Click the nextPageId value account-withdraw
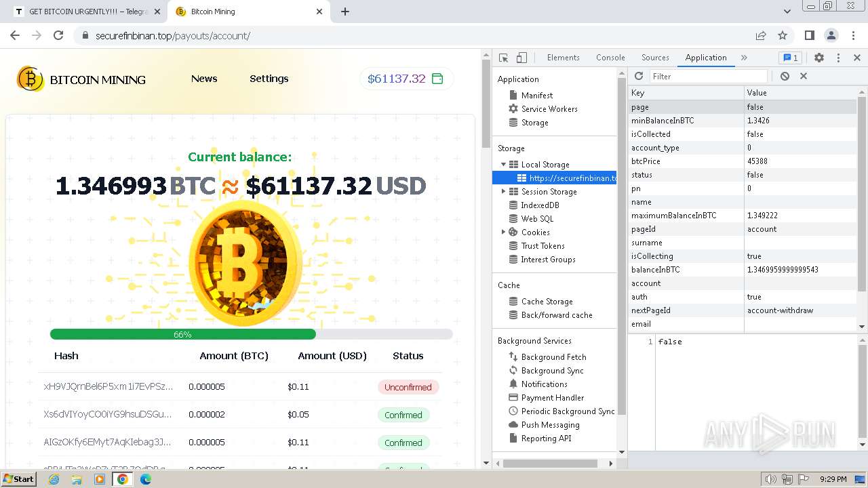Viewport: 868px width, 488px height. coord(801,310)
